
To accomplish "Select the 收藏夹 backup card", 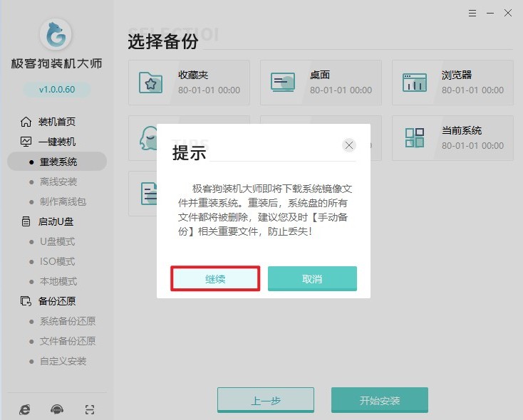I will (x=189, y=83).
